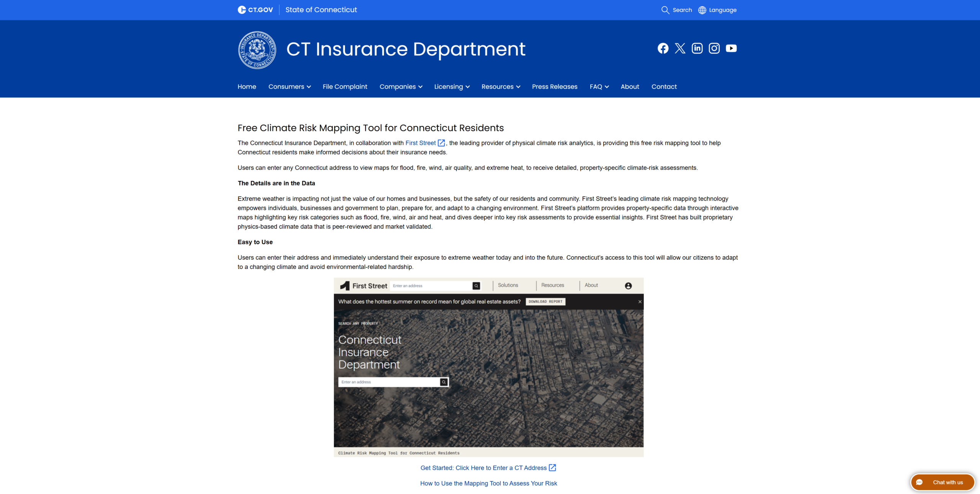Expand the Licensing dropdown menu
Screen dimensions: 980x494
point(451,86)
